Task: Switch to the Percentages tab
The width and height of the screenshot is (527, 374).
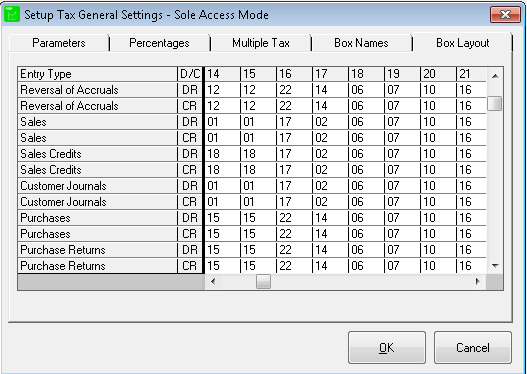Action: coord(159,43)
